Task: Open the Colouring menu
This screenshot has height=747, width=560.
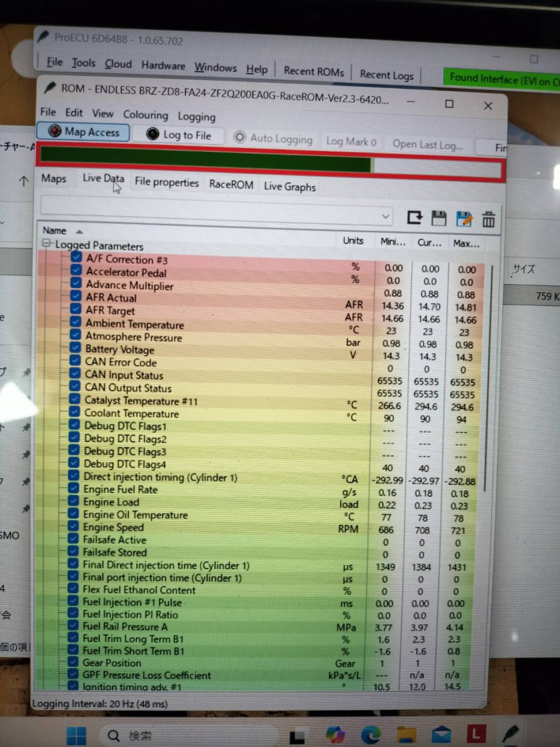Action: point(145,115)
